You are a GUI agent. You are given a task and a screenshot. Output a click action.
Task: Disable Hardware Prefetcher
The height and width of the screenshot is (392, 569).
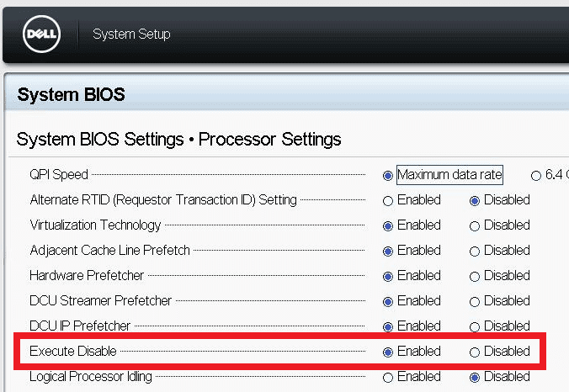[475, 277]
